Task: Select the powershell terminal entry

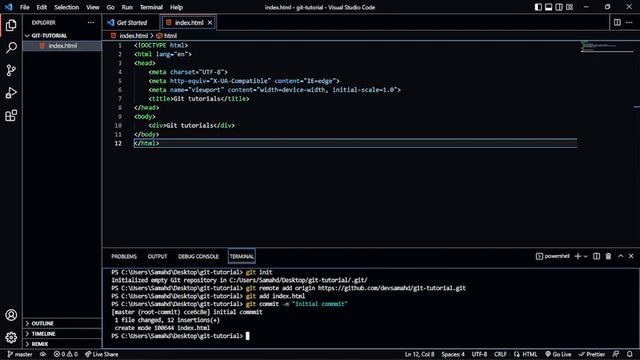Action: [x=553, y=256]
